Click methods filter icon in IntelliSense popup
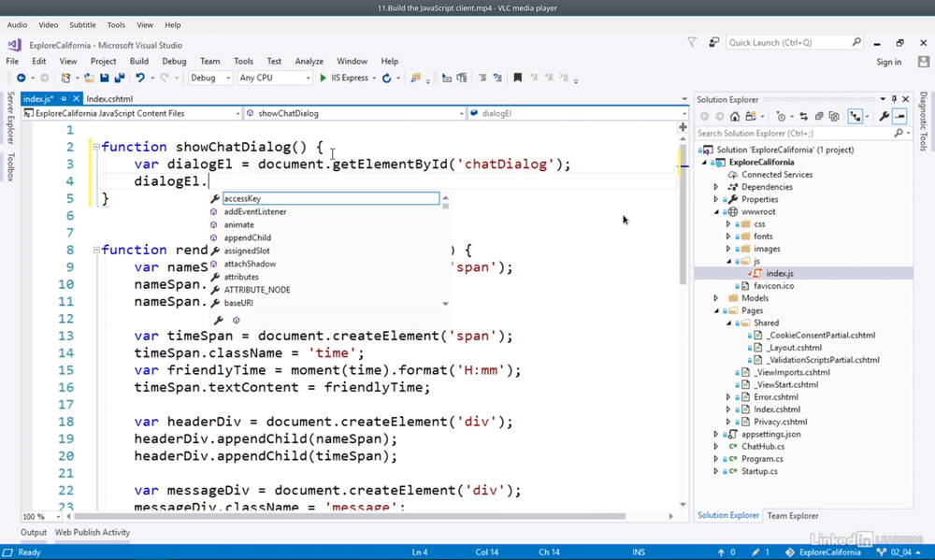 [237, 321]
